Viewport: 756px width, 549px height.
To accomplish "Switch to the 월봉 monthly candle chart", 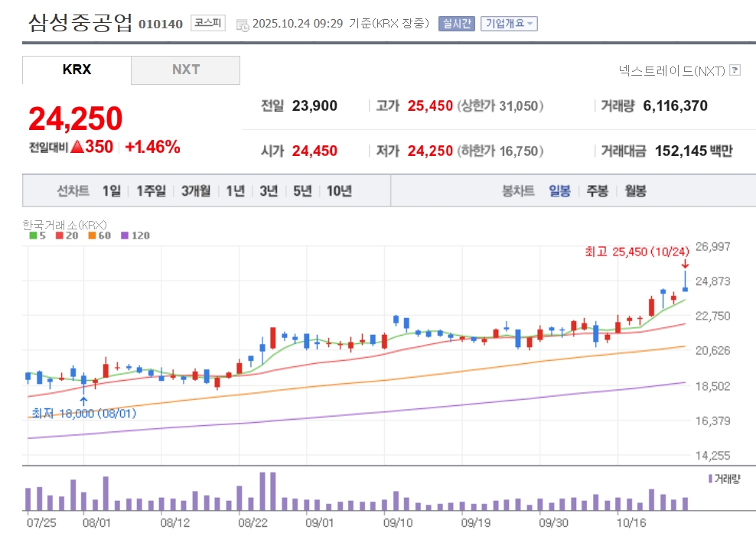I will click(635, 191).
